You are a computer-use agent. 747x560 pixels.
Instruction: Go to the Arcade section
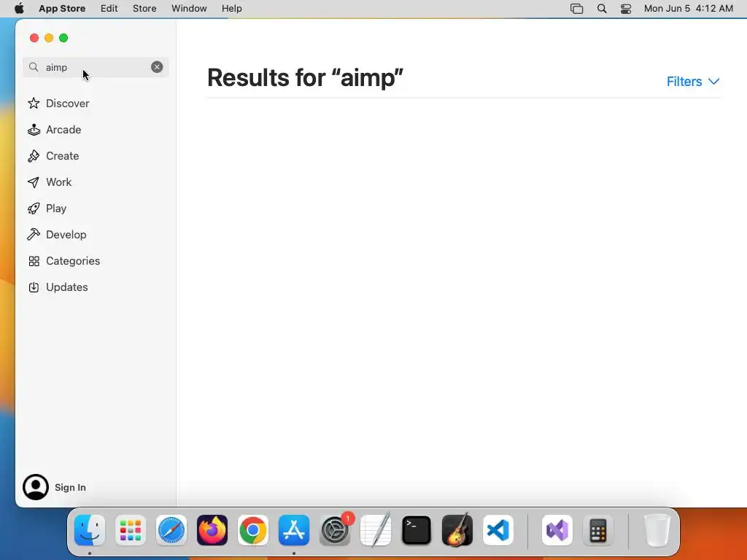click(63, 130)
